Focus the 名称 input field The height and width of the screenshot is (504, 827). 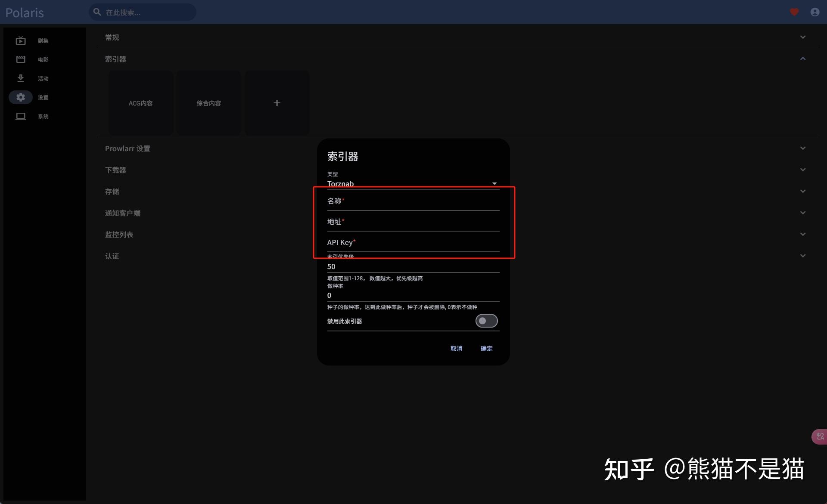(413, 201)
